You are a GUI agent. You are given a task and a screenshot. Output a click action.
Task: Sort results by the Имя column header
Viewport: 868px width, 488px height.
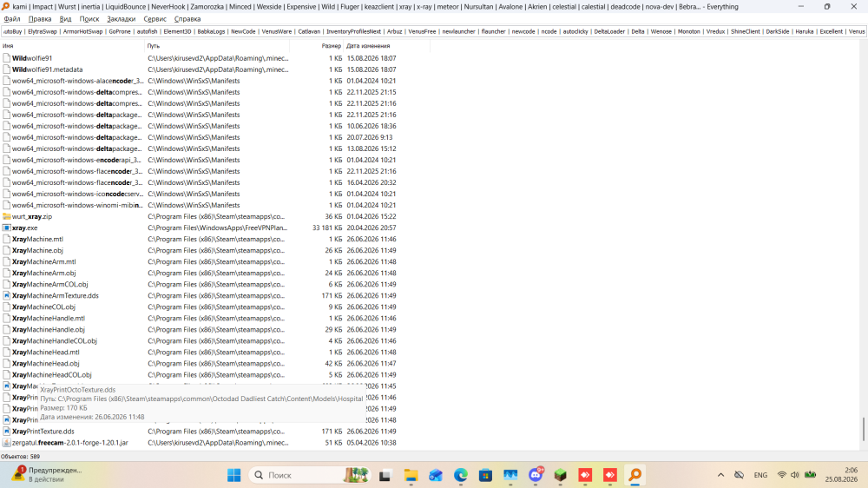pyautogui.click(x=72, y=46)
